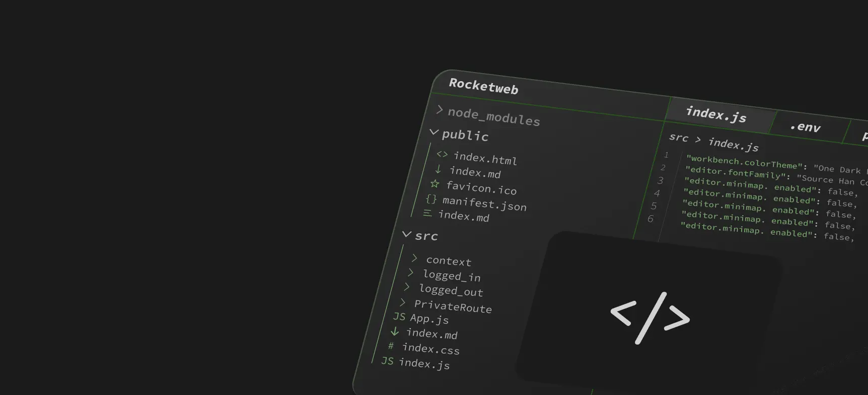Click the src breadcrumb segment above the code

pos(679,137)
